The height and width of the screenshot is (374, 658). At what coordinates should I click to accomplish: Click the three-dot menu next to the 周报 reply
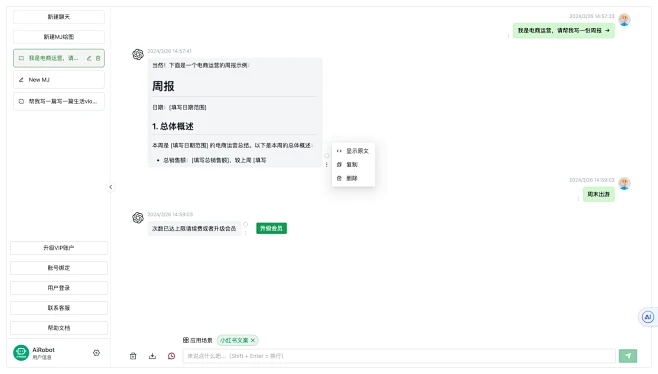(x=326, y=165)
